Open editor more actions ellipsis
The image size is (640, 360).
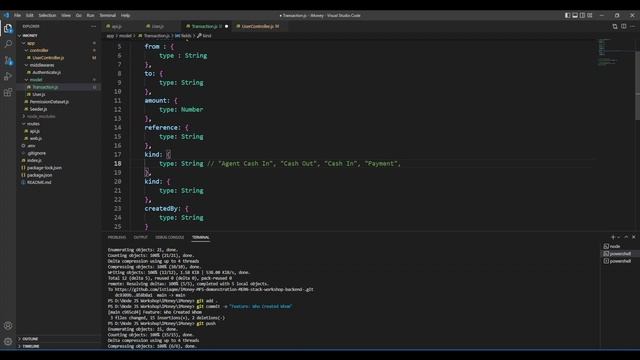pos(633,26)
